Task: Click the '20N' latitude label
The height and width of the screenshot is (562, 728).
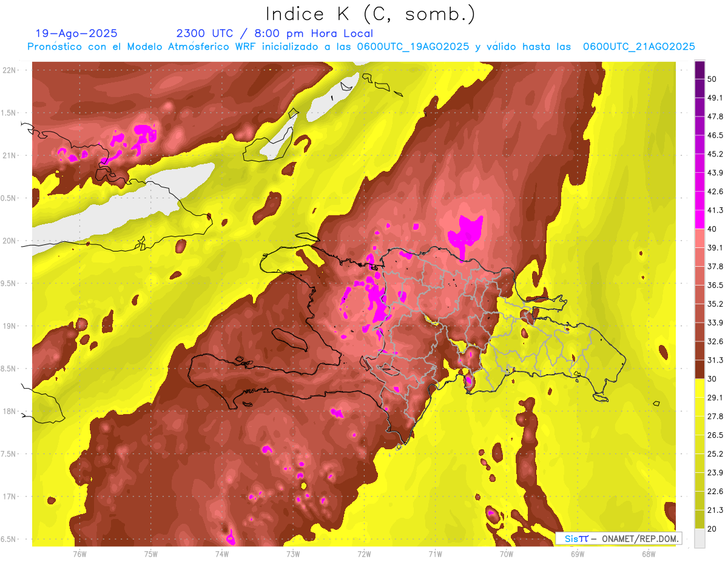Action: (9, 241)
